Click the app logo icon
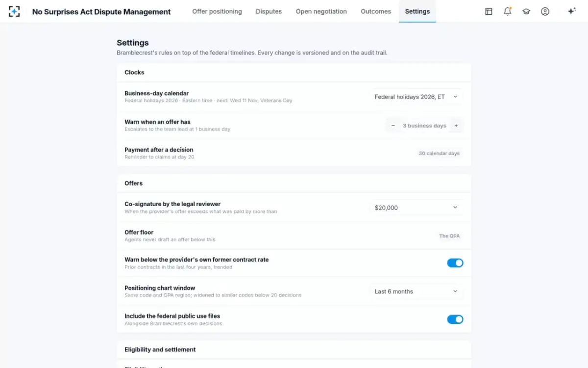Screen dimensions: 588x368 point(15,11)
